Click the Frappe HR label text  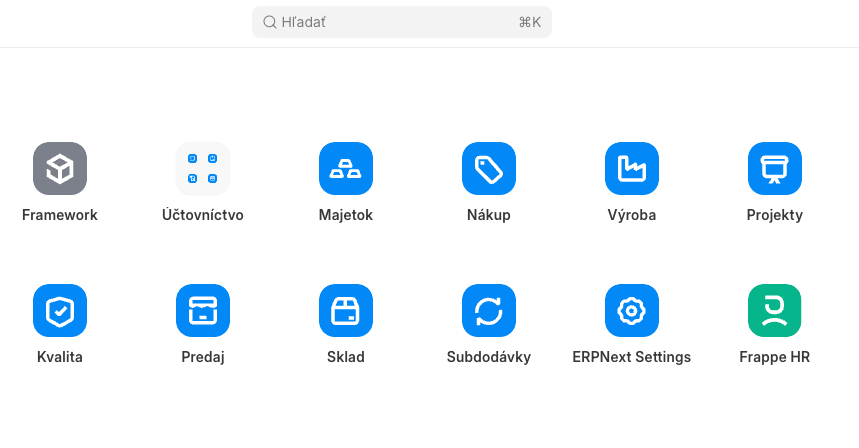pyautogui.click(x=775, y=357)
